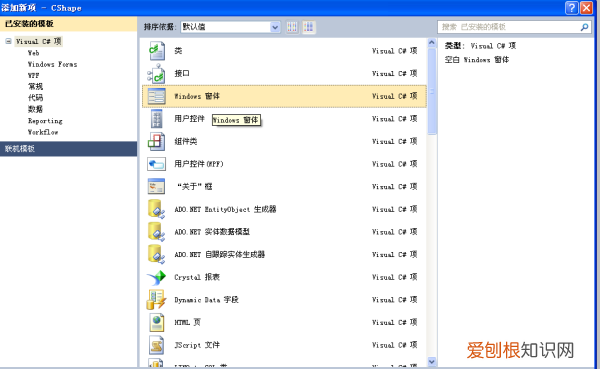The image size is (600, 369).
Task: Select the Web category
Action: coord(33,53)
